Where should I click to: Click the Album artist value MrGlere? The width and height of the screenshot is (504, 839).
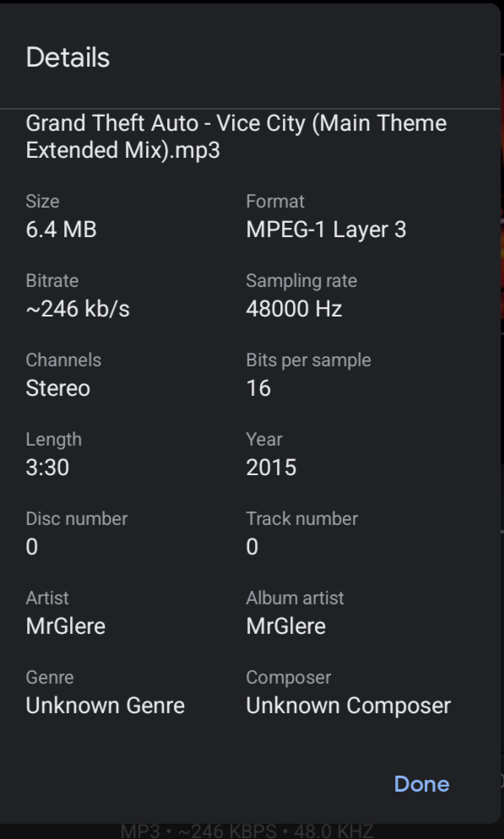click(x=283, y=625)
